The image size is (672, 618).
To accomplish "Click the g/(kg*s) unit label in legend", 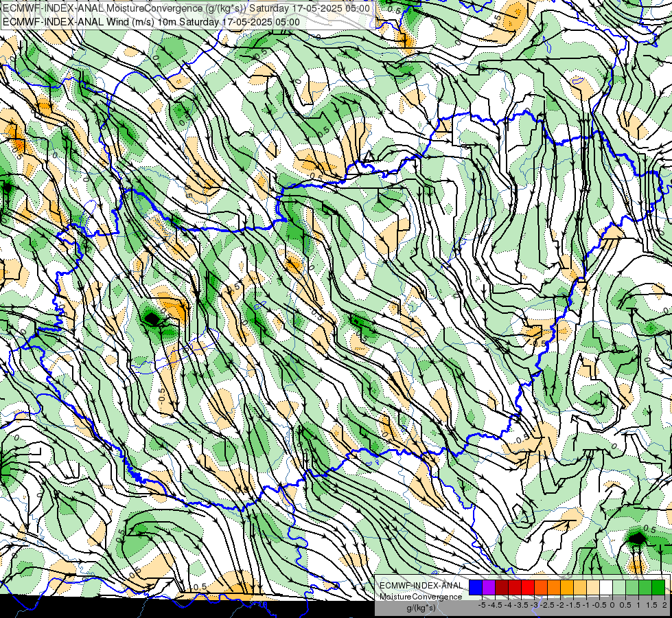I will [421, 608].
